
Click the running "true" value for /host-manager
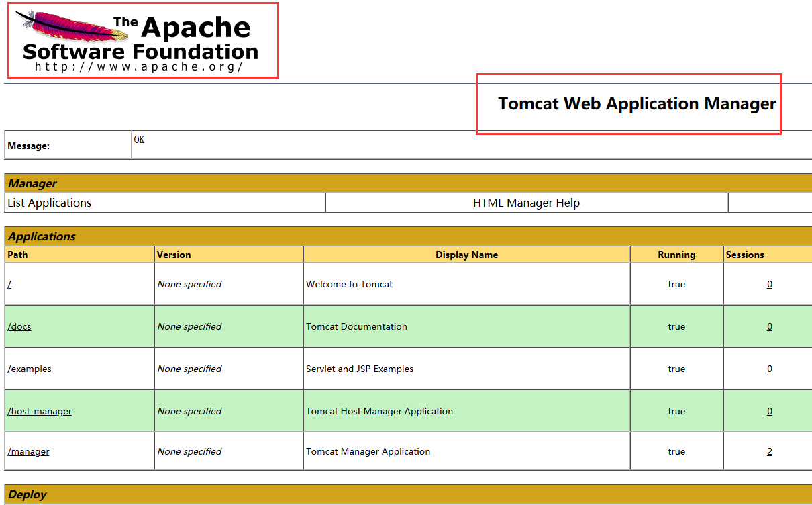(676, 411)
